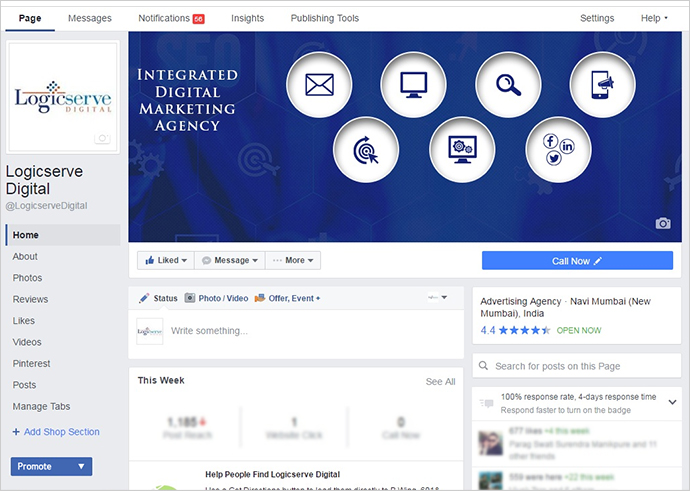Click the magnifying glass search circle on cover
This screenshot has width=690, height=491.
[x=508, y=85]
